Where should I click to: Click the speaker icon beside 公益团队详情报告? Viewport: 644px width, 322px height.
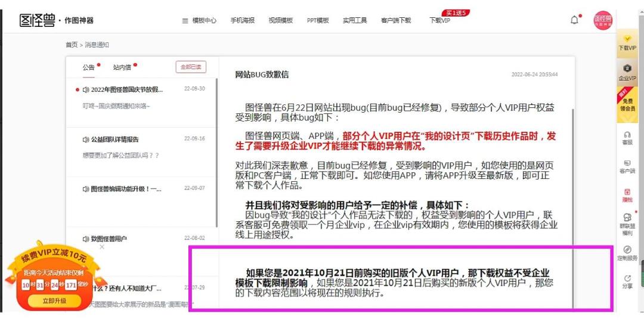85,139
